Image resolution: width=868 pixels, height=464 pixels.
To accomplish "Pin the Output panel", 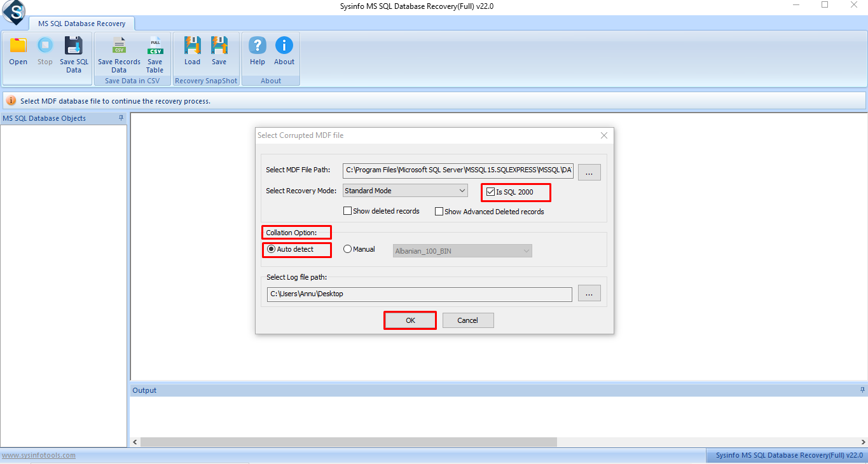I will pos(862,390).
